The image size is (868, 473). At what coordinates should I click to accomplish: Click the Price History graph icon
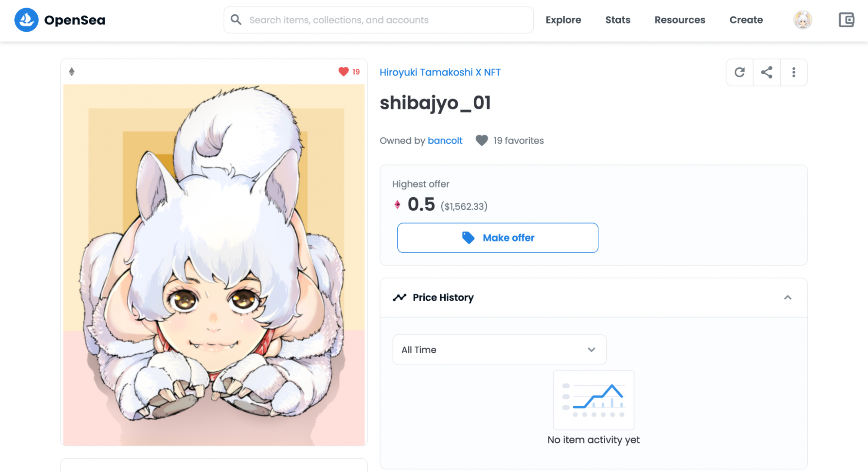399,297
